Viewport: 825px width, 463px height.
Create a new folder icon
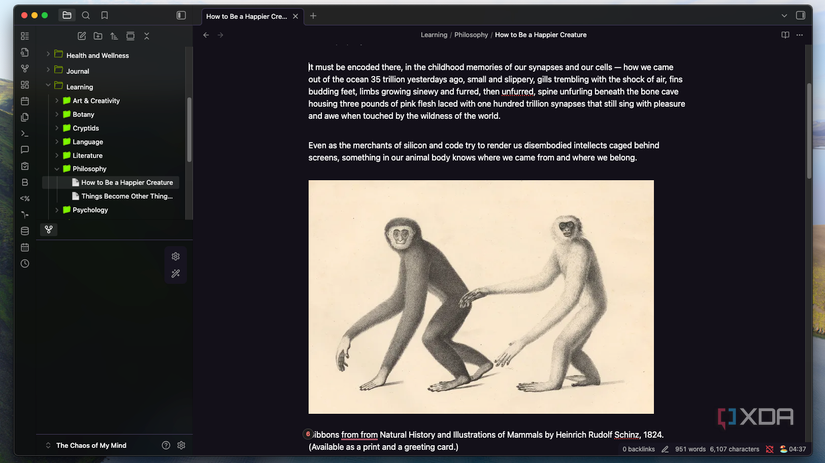tap(98, 36)
